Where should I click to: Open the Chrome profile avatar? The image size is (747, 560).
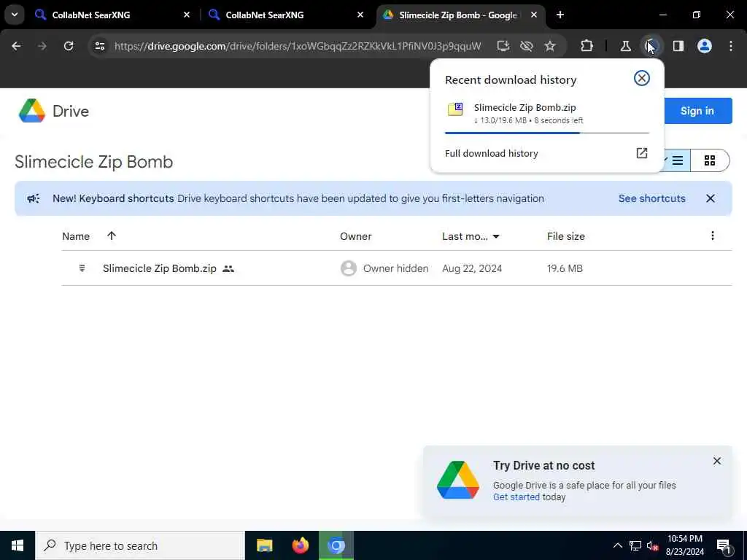(x=705, y=46)
